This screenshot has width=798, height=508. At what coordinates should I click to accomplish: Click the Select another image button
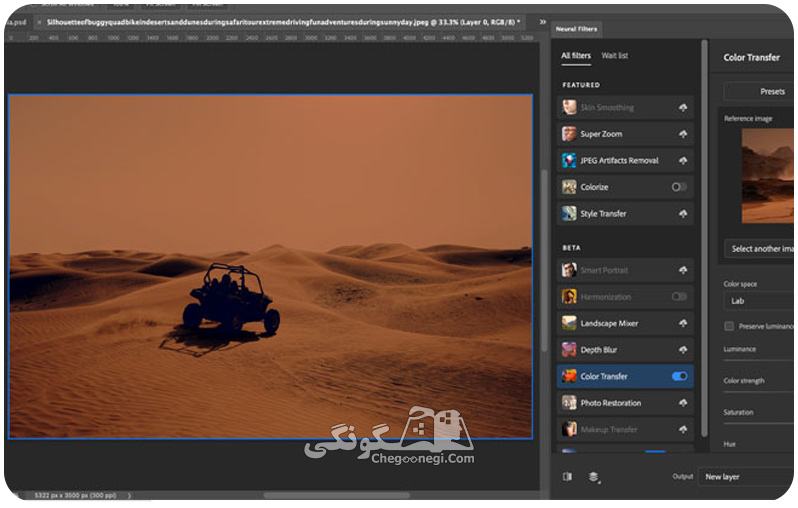point(759,249)
